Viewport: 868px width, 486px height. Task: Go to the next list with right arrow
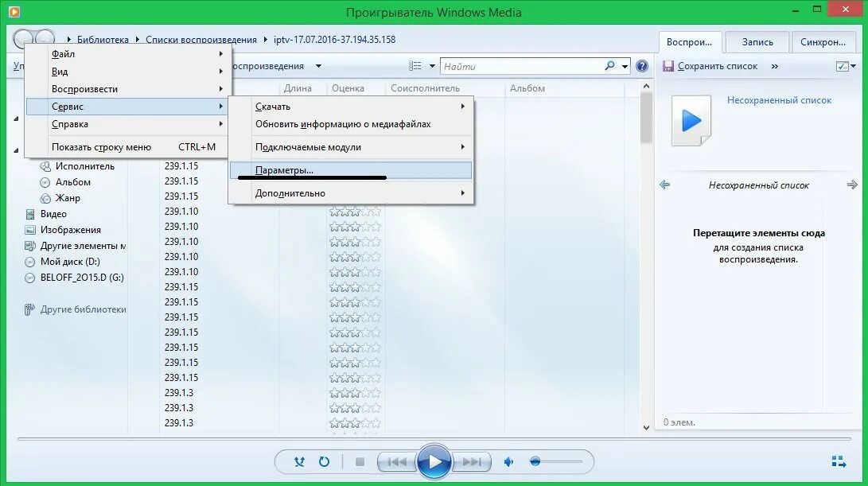[x=852, y=185]
